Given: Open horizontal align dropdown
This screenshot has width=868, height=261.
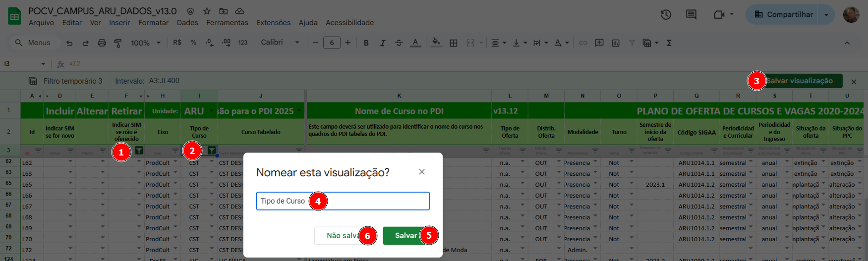Looking at the screenshot, I should click(x=498, y=43).
